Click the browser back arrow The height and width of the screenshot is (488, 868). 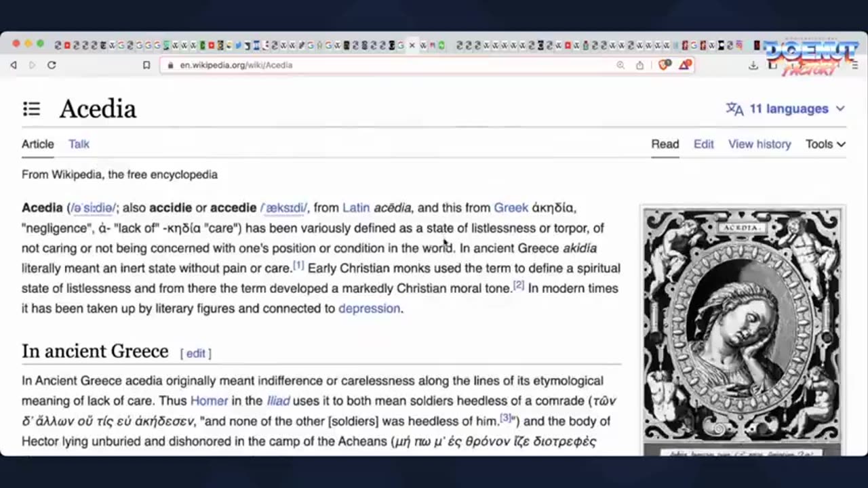(14, 65)
